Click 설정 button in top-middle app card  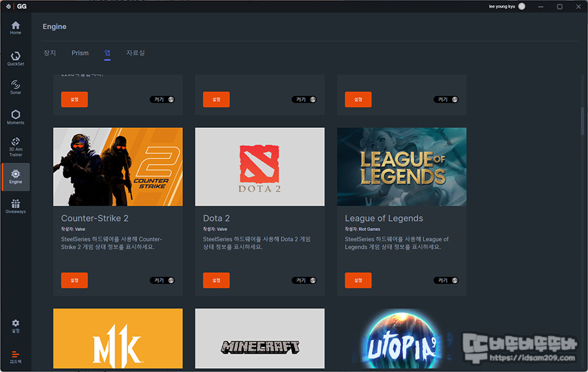(x=216, y=99)
